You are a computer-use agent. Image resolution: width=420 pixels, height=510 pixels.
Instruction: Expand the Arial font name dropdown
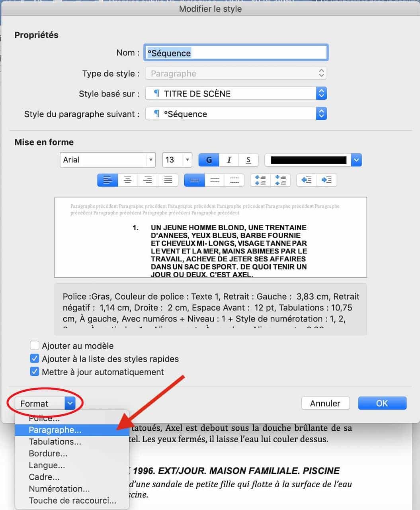[x=150, y=160]
